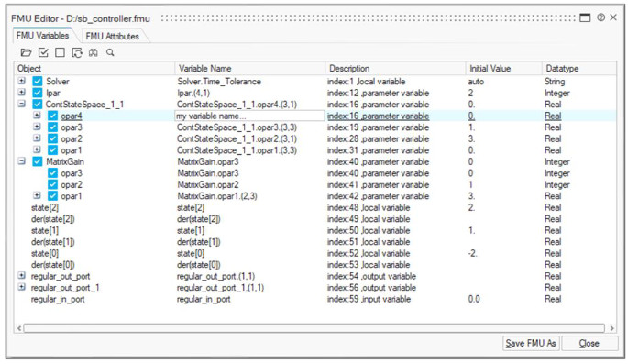
Task: Click the Save FMU As button
Action: (x=531, y=343)
